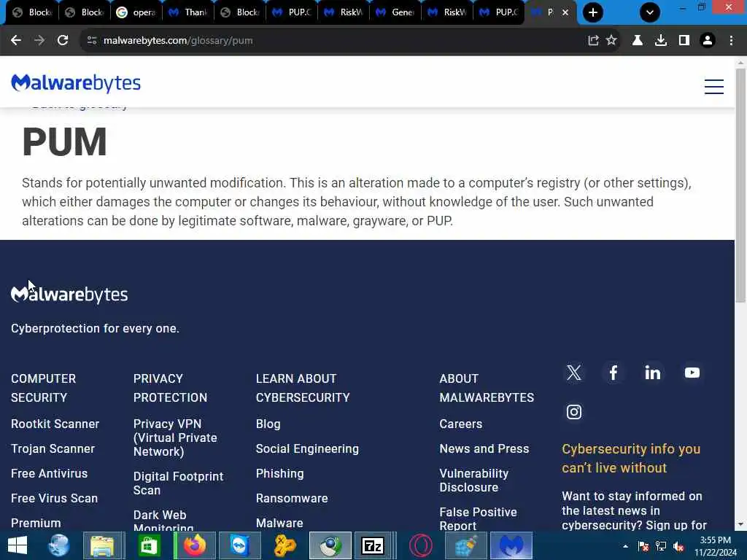Switch to the first Block tab
Viewport: 747px width, 560px height.
point(32,12)
